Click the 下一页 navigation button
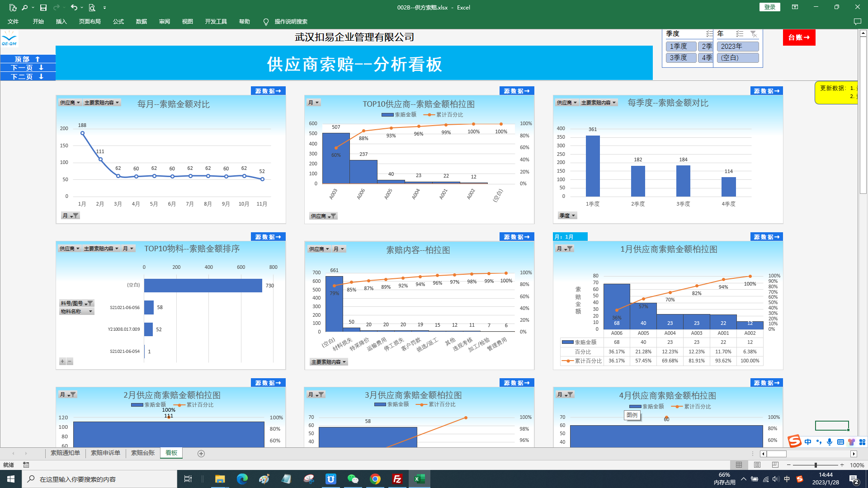Image resolution: width=868 pixels, height=488 pixels. 28,67
